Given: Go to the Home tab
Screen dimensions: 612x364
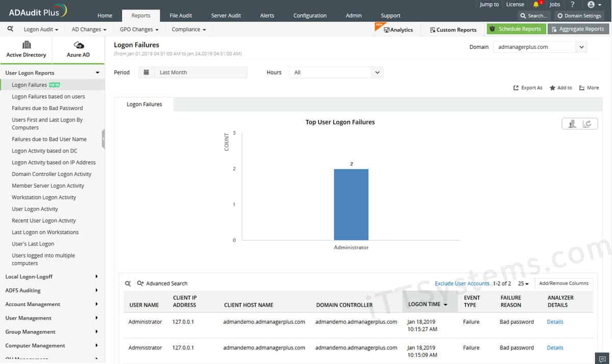Looking at the screenshot, I should (105, 15).
